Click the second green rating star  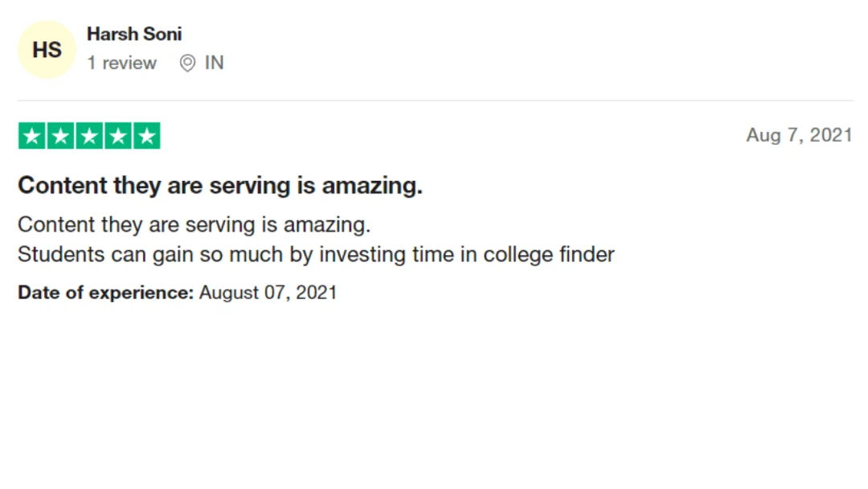pos(60,136)
